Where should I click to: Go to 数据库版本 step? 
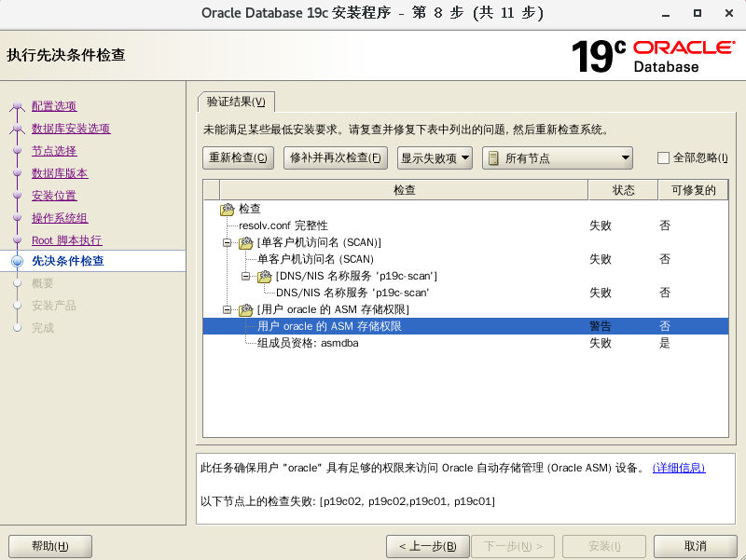[x=60, y=173]
